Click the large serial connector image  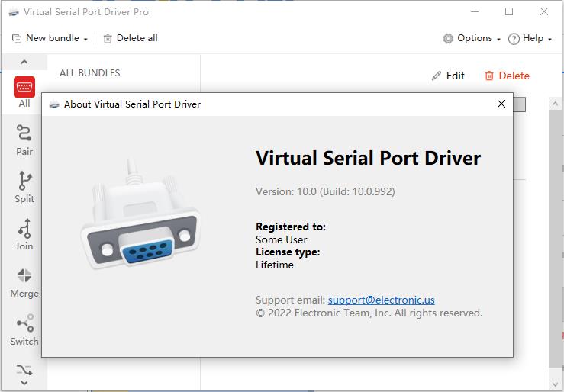tap(140, 214)
